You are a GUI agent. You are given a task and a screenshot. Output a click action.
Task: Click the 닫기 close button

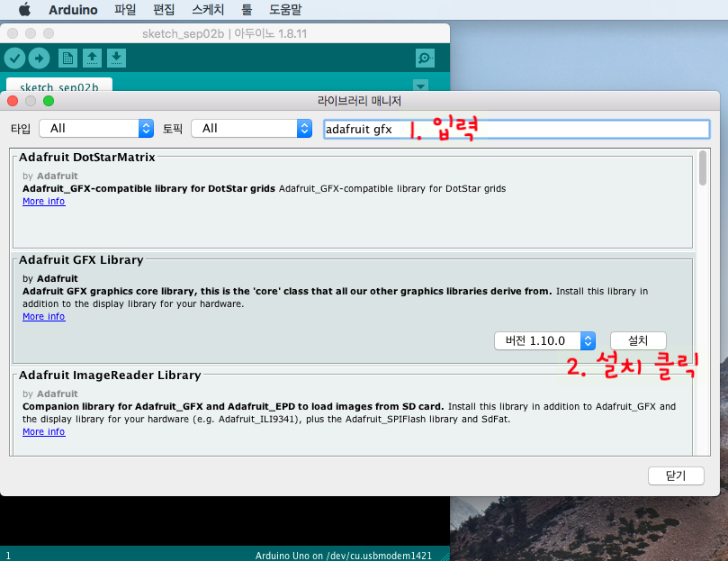point(676,475)
